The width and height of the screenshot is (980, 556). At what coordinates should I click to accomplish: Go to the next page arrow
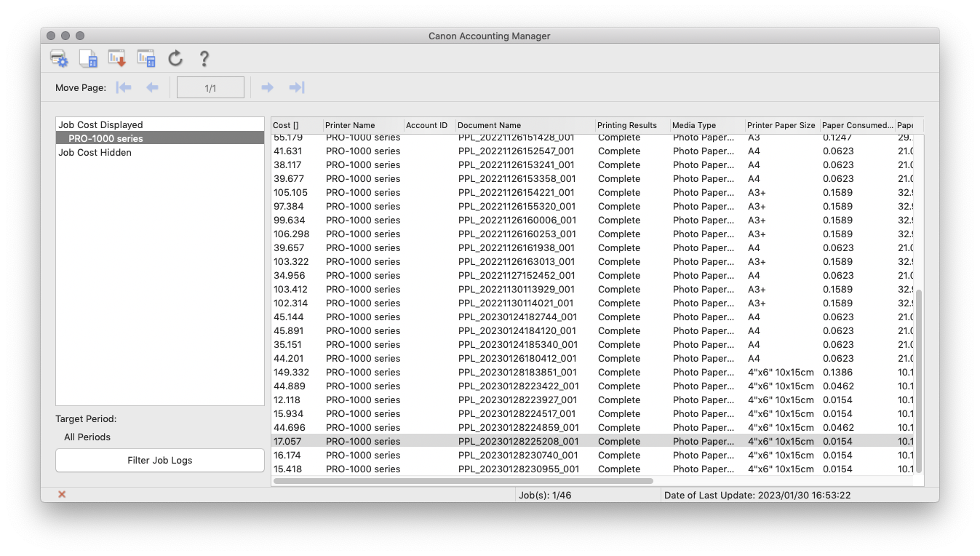click(x=267, y=87)
